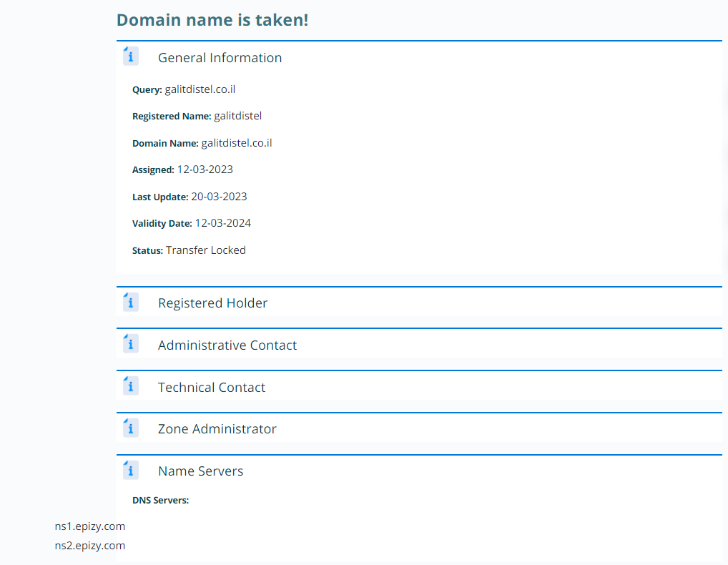Click the 'Domain name is taken!' heading
Image resolution: width=728 pixels, height=565 pixels.
pos(212,20)
